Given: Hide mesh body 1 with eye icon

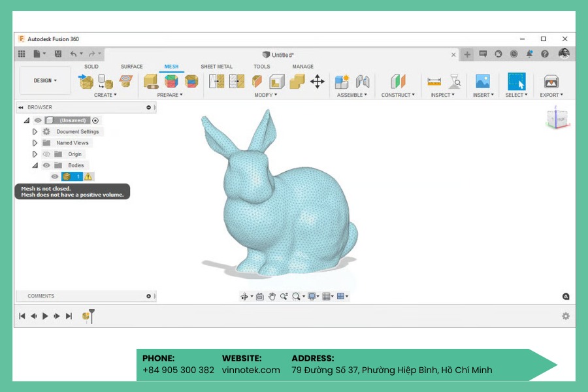Looking at the screenshot, I should point(55,176).
